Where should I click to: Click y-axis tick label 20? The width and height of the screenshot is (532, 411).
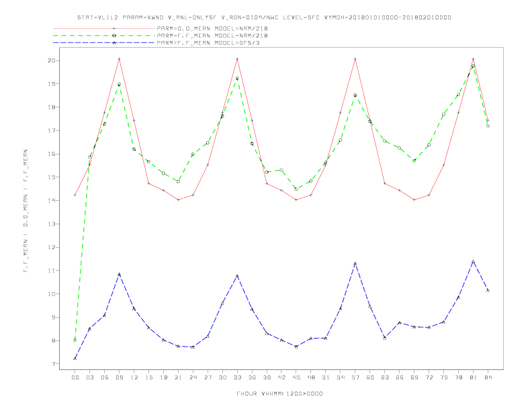point(52,60)
